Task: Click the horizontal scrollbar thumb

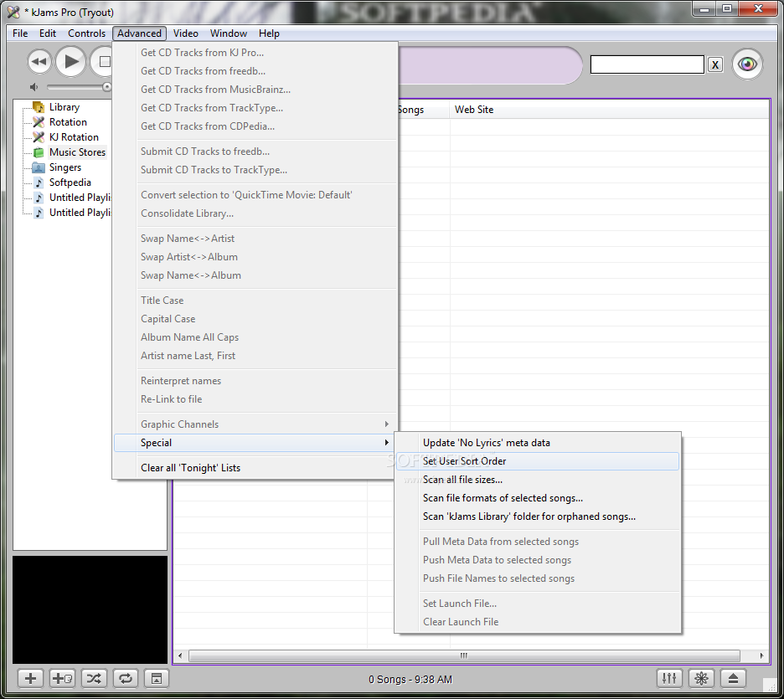Action: 464,655
